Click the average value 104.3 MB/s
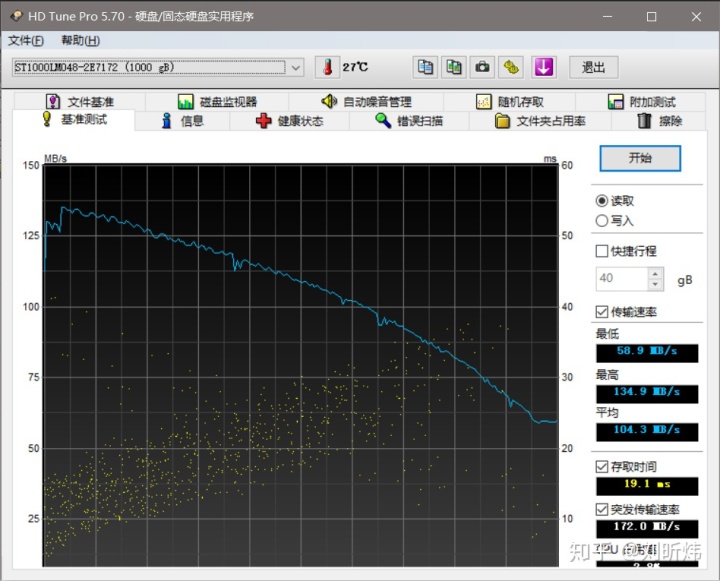 coord(647,431)
